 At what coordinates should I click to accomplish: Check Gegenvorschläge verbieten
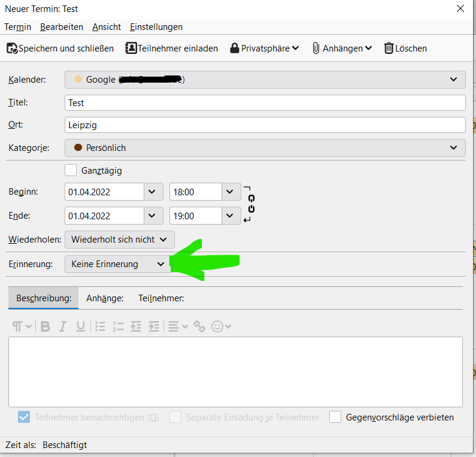point(335,417)
